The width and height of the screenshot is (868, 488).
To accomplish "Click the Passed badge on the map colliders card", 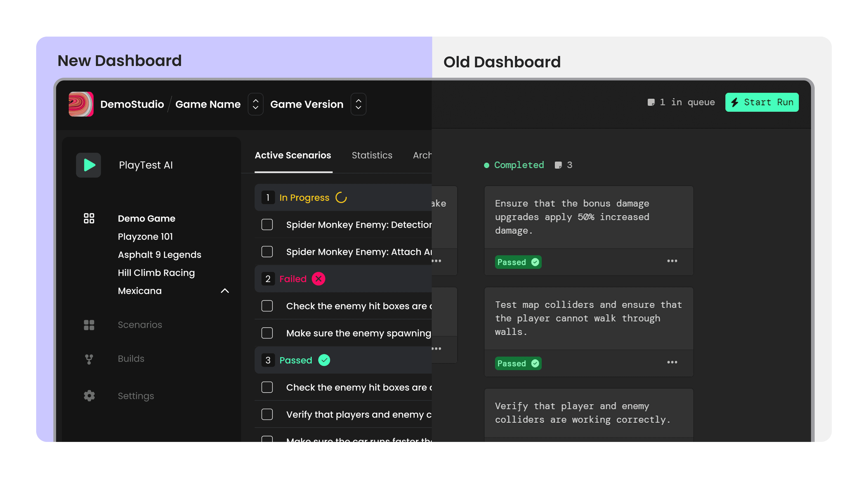I will click(x=518, y=363).
